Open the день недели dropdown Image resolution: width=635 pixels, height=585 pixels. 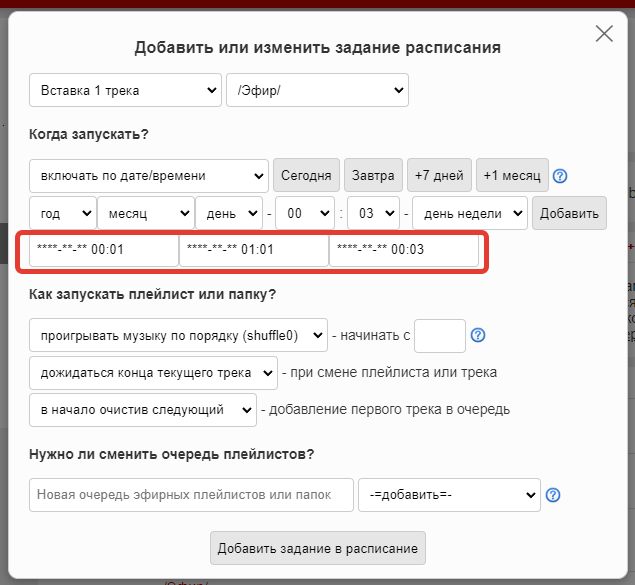pyautogui.click(x=470, y=213)
